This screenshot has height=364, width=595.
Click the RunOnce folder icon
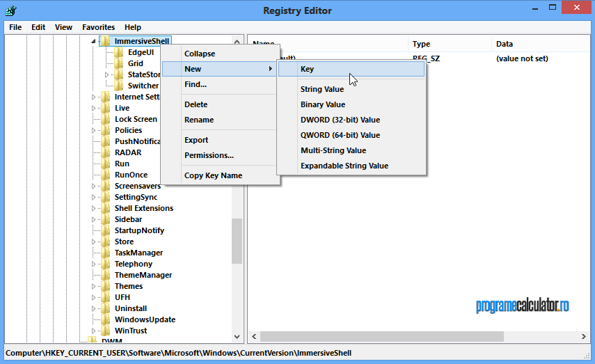point(106,175)
